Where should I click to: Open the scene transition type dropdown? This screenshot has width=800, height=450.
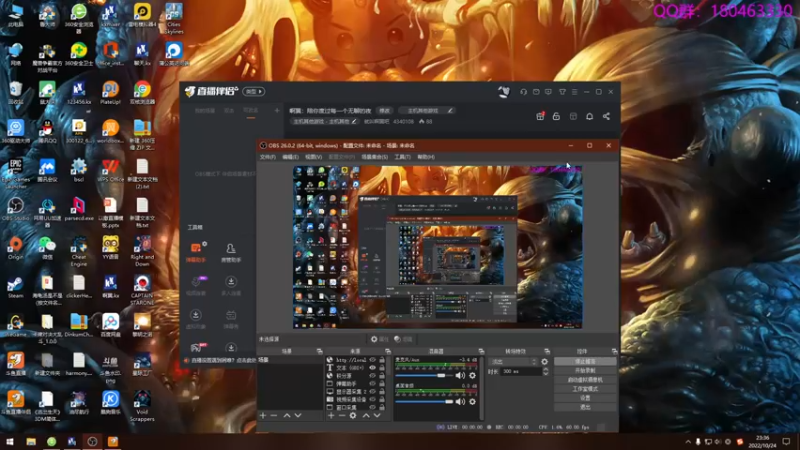[513, 362]
